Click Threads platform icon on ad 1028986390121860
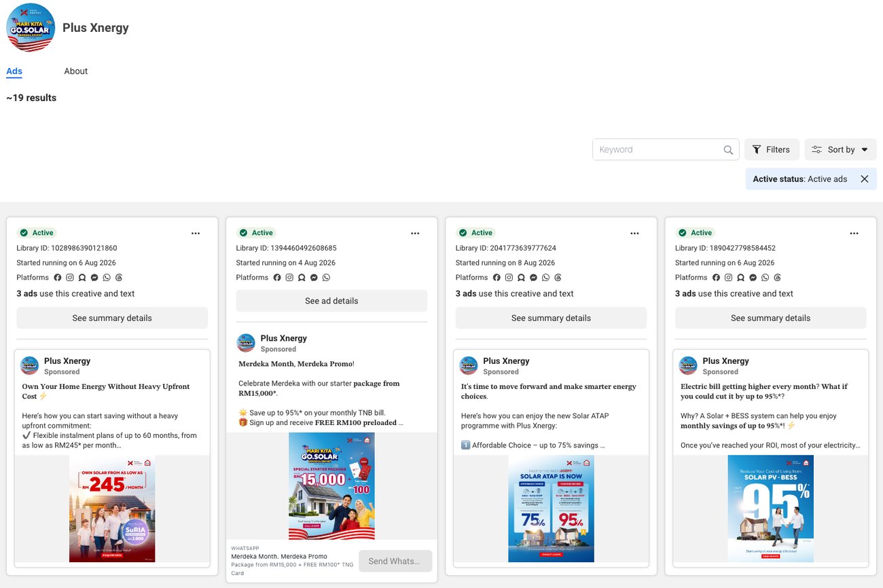This screenshot has height=588, width=883. tap(119, 278)
